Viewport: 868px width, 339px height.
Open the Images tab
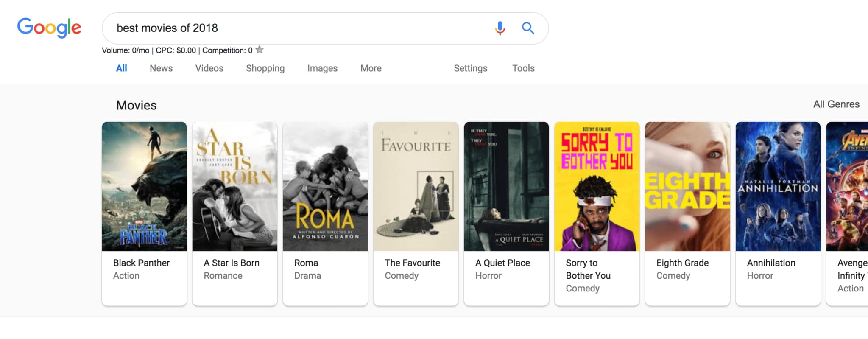pyautogui.click(x=322, y=68)
